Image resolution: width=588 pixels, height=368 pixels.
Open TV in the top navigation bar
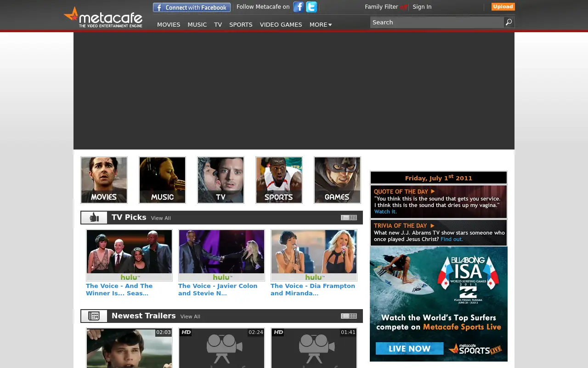(218, 24)
